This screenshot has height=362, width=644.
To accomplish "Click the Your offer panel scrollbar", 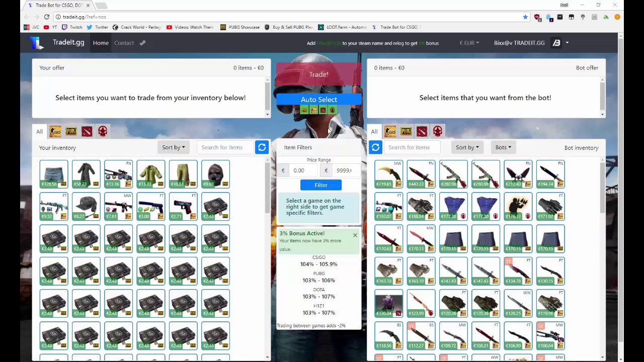I will click(268, 97).
